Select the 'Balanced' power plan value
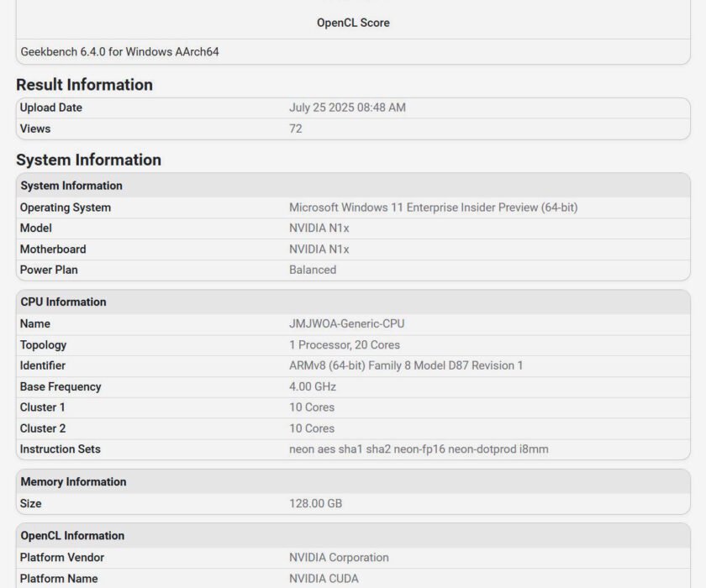Screen dimensions: 706x588 (313, 270)
